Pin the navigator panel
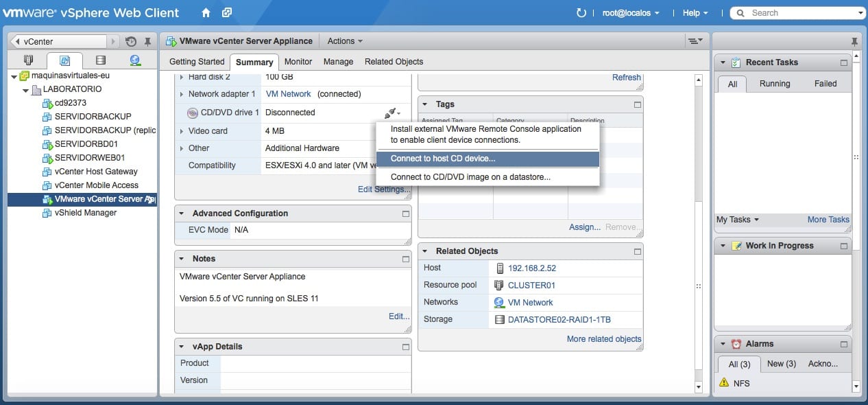This screenshot has width=868, height=405. point(147,42)
